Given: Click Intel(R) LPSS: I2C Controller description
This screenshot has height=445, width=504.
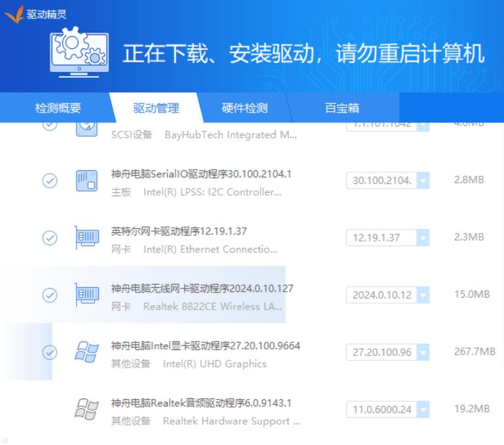Looking at the screenshot, I should [x=212, y=192].
